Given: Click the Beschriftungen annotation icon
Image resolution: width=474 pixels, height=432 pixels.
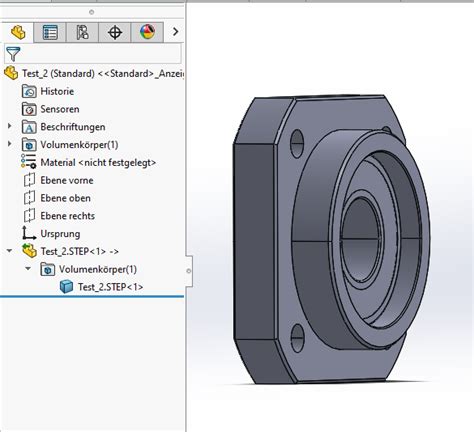Looking at the screenshot, I should point(29,127).
